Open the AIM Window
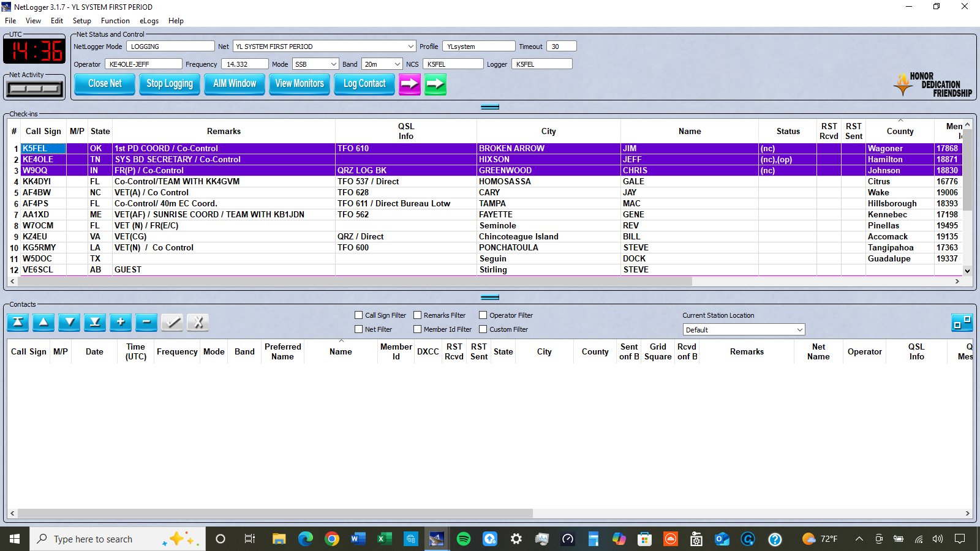Image resolution: width=980 pixels, height=551 pixels. (x=235, y=84)
